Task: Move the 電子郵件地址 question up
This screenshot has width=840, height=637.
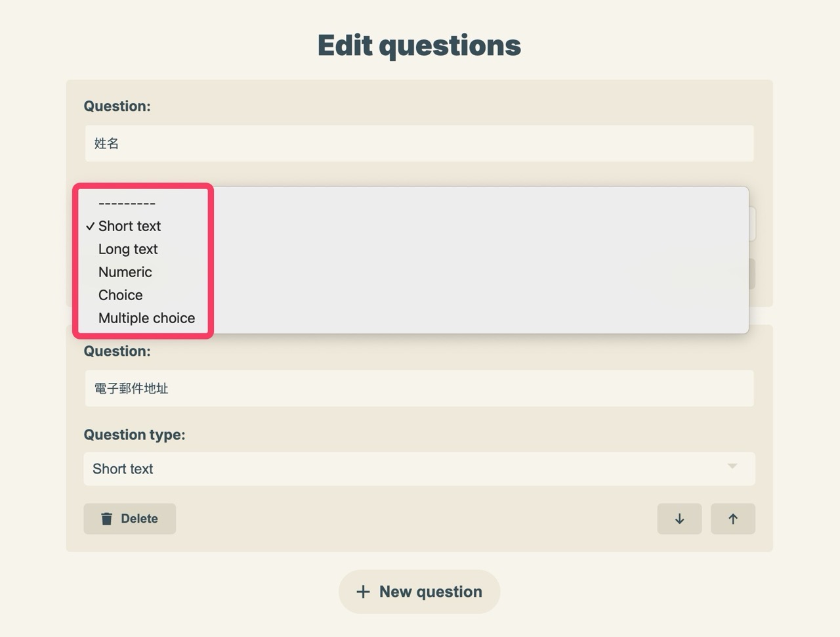Action: pos(733,519)
